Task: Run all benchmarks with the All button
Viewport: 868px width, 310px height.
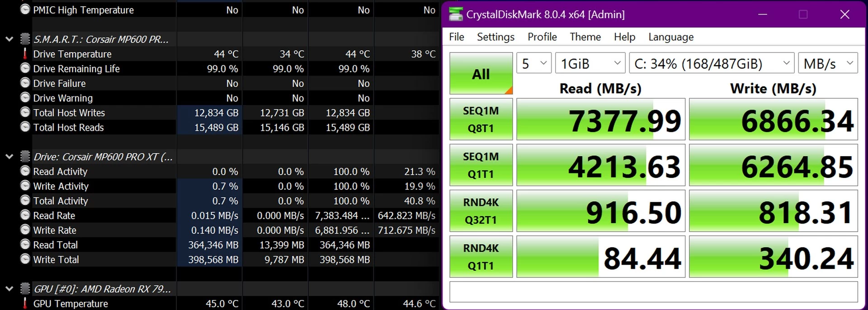Action: [x=481, y=73]
